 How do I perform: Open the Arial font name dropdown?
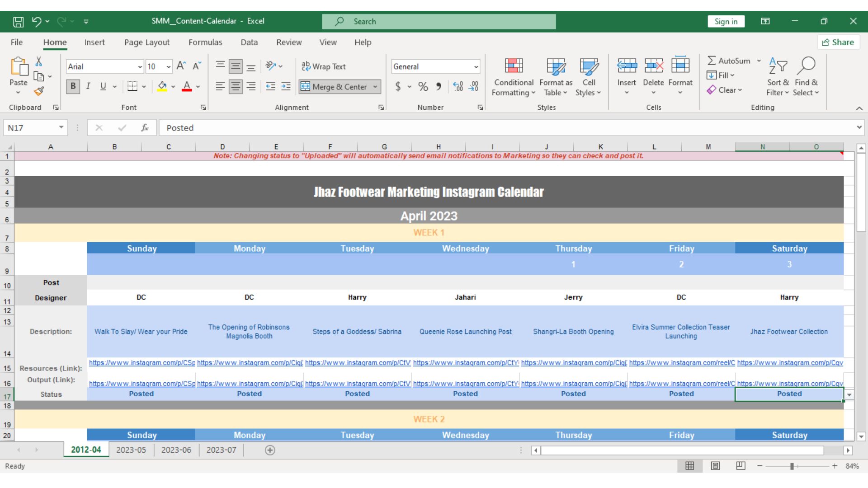point(140,67)
